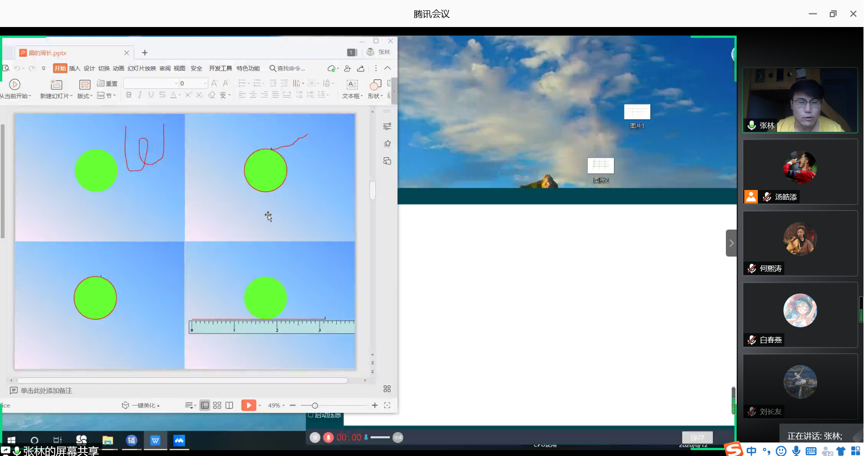Open the Windows Start menu

tap(12, 440)
